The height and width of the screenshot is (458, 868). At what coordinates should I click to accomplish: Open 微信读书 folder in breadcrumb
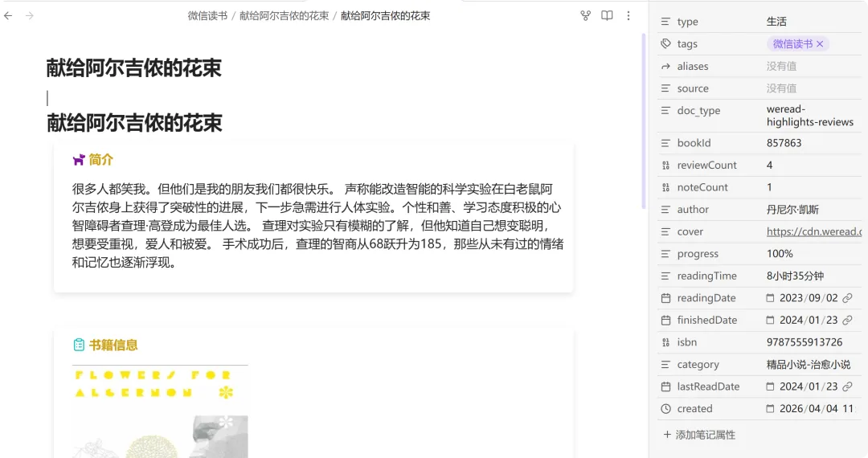coord(207,16)
